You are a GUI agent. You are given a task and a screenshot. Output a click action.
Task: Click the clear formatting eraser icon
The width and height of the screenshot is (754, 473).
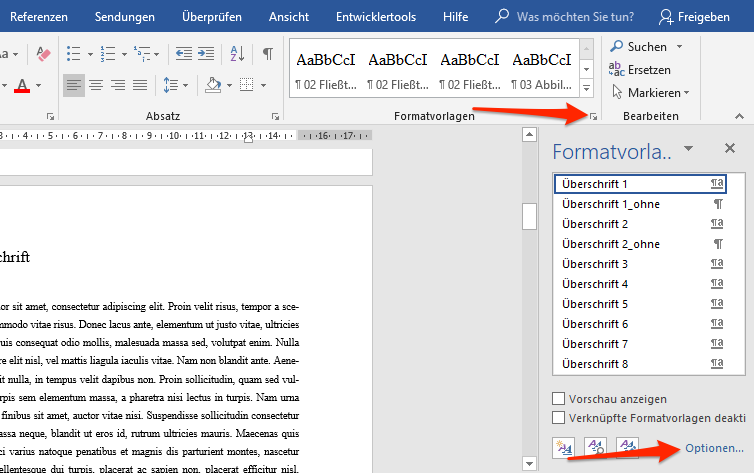pos(43,53)
